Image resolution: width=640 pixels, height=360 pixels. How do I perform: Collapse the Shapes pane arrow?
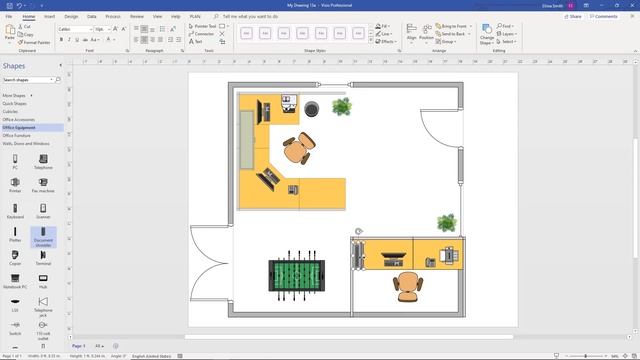pyautogui.click(x=60, y=65)
